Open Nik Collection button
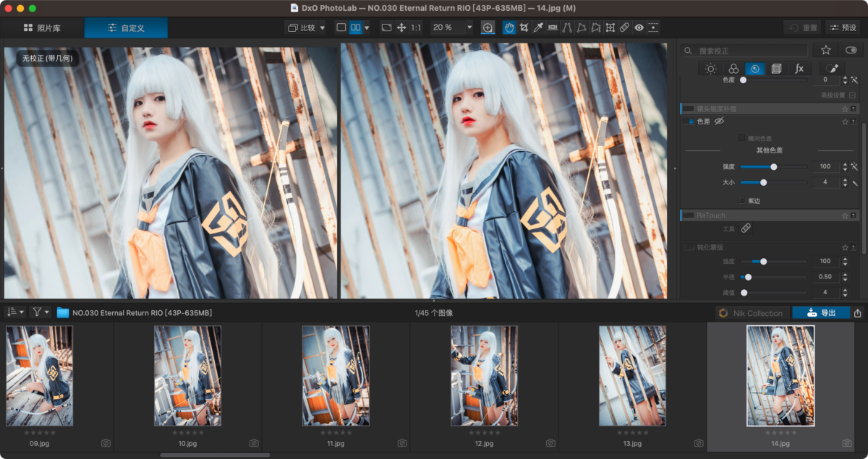This screenshot has width=868, height=459. pos(751,313)
